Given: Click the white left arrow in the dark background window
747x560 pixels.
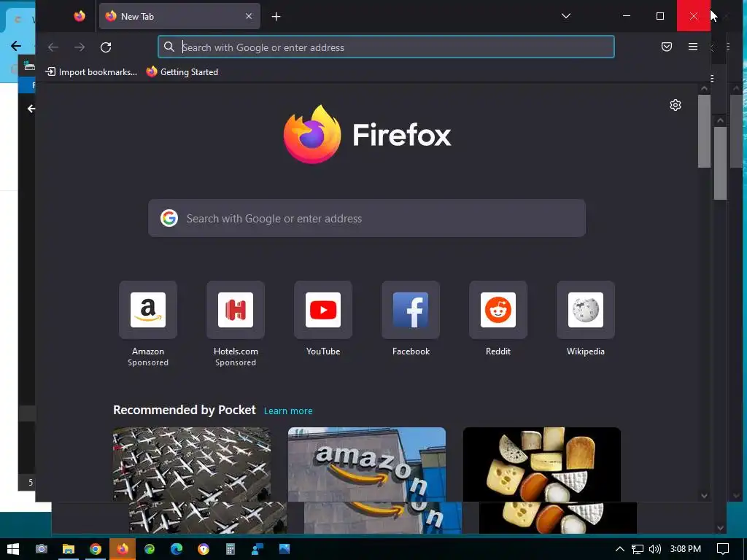Looking at the screenshot, I should coord(31,109).
